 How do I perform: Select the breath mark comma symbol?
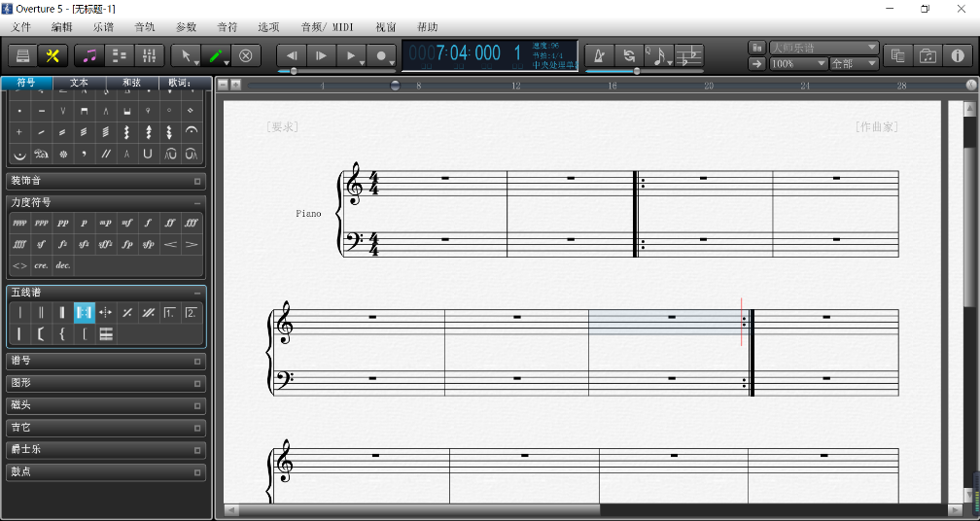pos(85,153)
